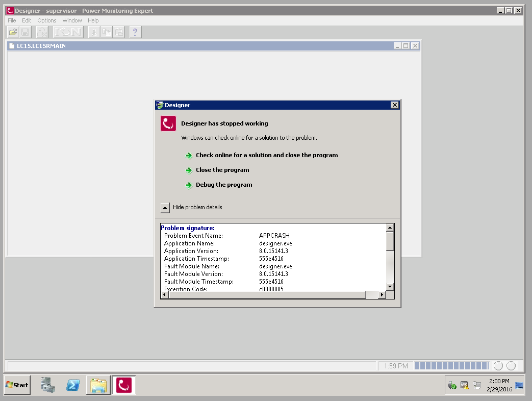
Task: Click the Open folder toolbar icon
Action: point(13,32)
